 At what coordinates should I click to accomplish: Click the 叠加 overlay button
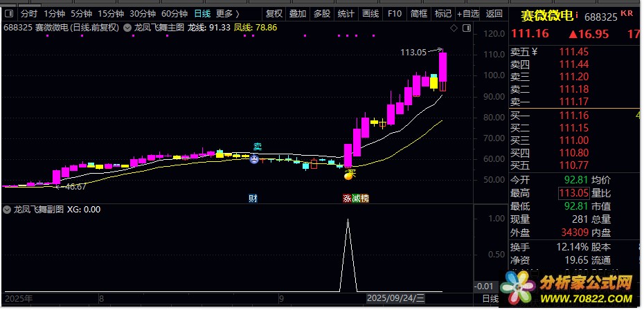tap(298, 14)
